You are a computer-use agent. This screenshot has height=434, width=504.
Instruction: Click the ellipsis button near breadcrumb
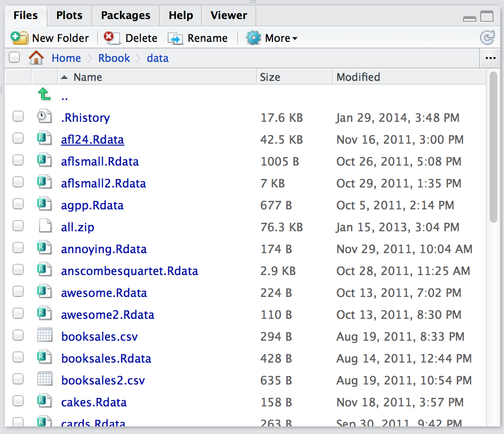click(491, 58)
